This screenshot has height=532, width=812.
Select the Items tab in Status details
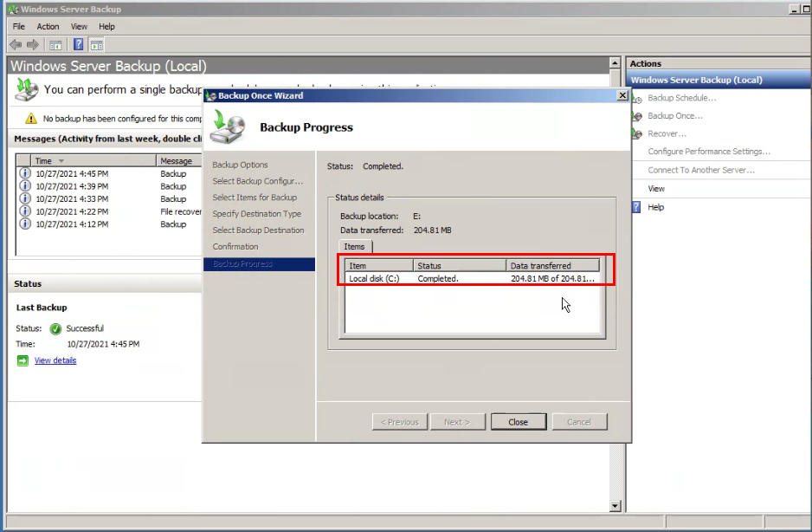coord(355,247)
